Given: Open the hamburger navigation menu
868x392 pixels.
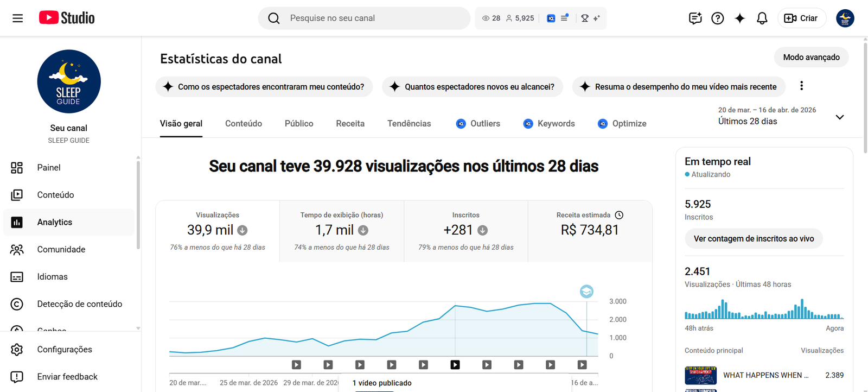Looking at the screenshot, I should pyautogui.click(x=17, y=18).
